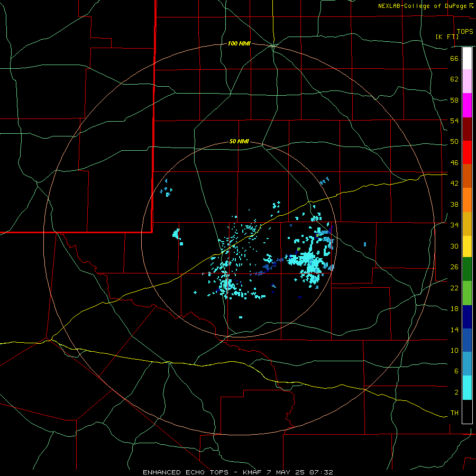The width and height of the screenshot is (476, 476).
Task: Pick the cyan legend swatch
Action: (x=467, y=388)
